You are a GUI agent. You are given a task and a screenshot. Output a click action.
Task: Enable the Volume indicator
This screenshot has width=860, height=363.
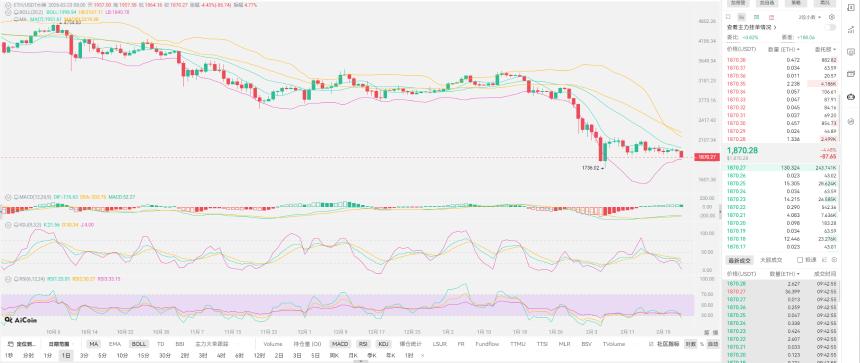(272, 344)
